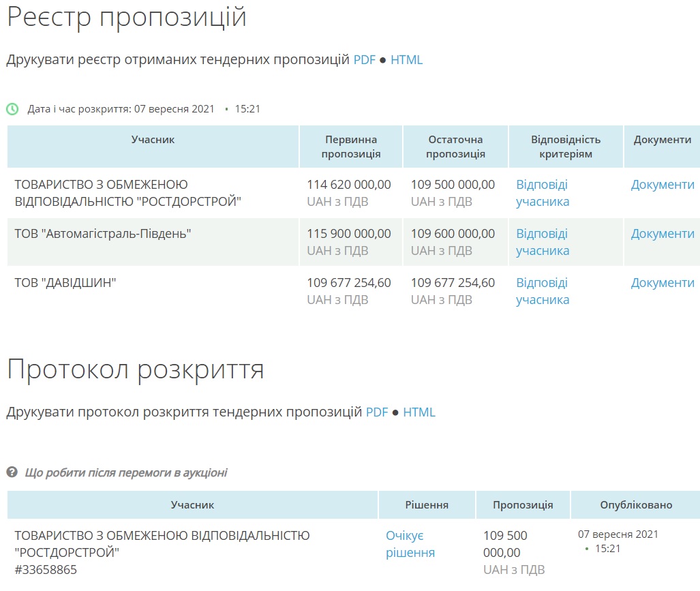Click the Реєстр пропозицій heading

pyautogui.click(x=127, y=18)
